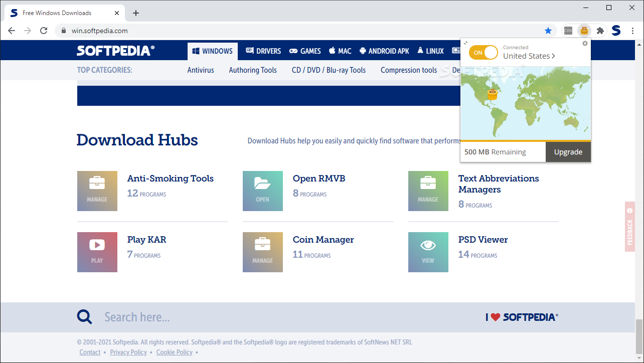644x363 pixels.
Task: Open the Games section
Action: pos(305,51)
